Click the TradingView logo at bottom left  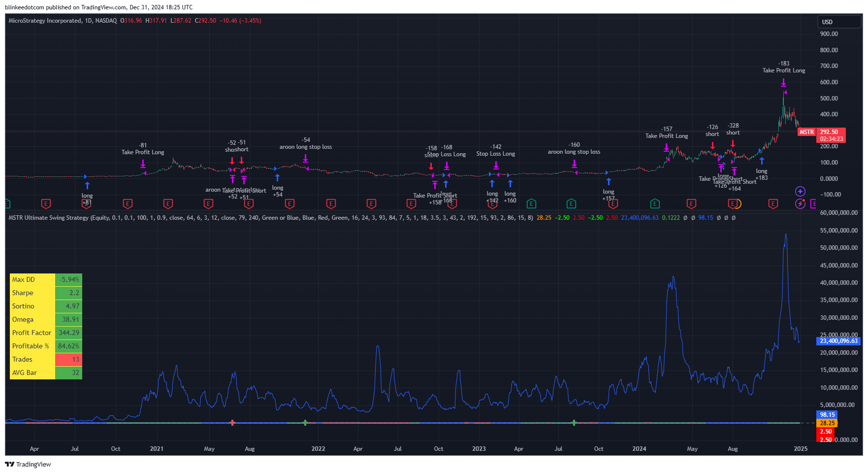tap(10, 464)
